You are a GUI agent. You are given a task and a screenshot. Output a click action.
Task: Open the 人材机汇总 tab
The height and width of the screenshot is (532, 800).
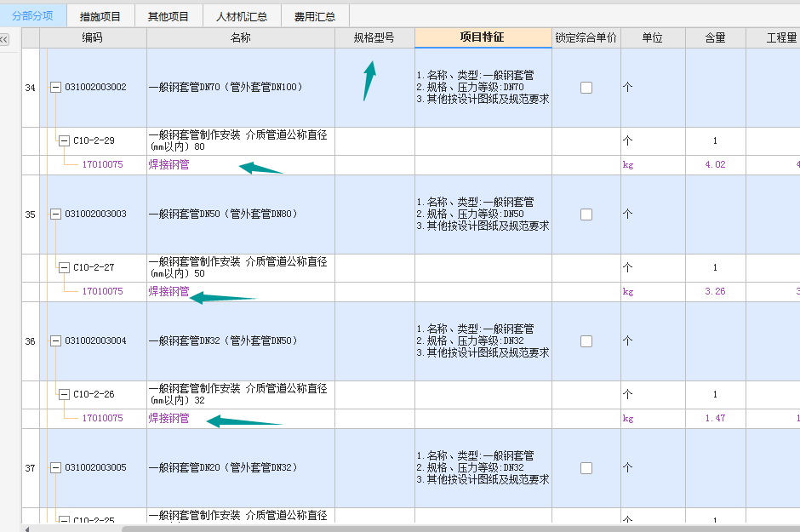point(242,16)
